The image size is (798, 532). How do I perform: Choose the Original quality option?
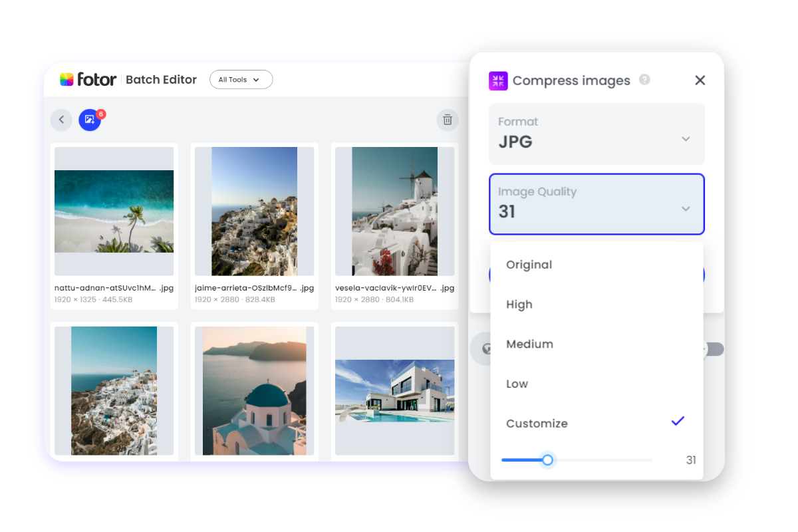[x=529, y=264]
